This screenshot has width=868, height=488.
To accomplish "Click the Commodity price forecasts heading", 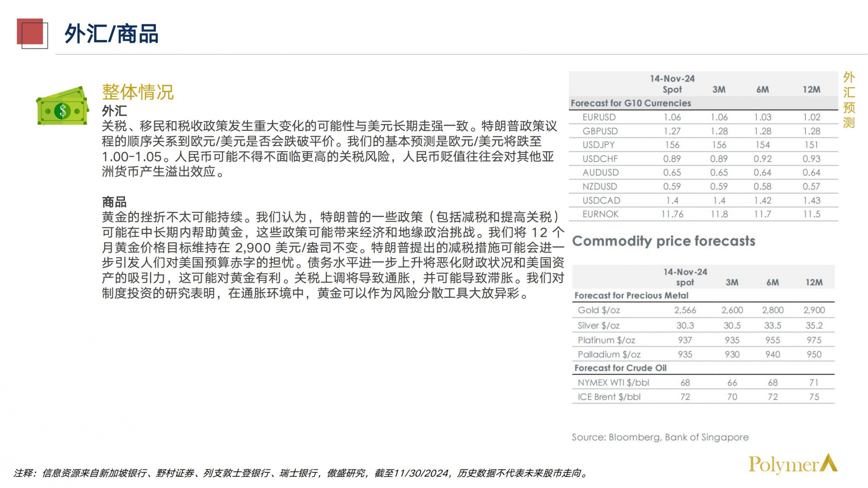I will 663,241.
